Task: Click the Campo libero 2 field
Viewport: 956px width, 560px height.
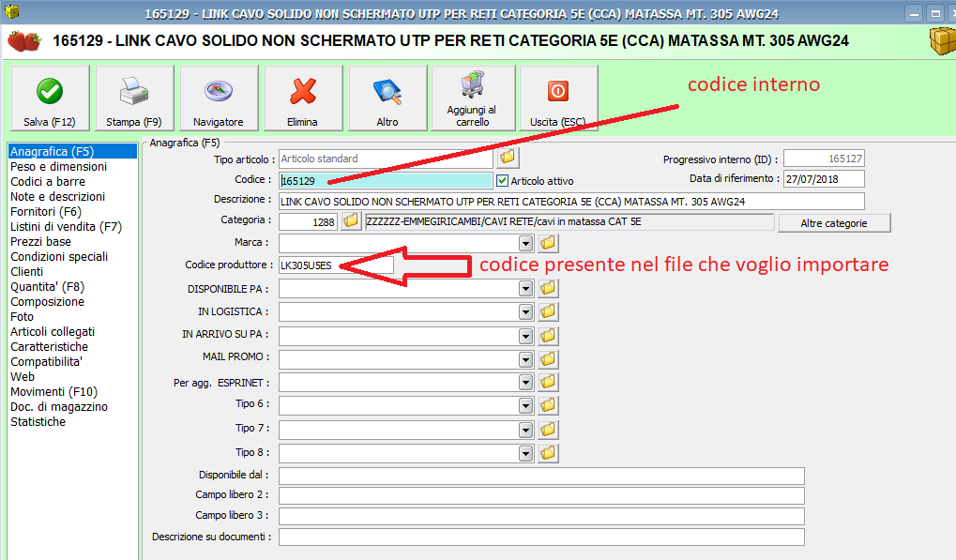Action: [x=541, y=495]
